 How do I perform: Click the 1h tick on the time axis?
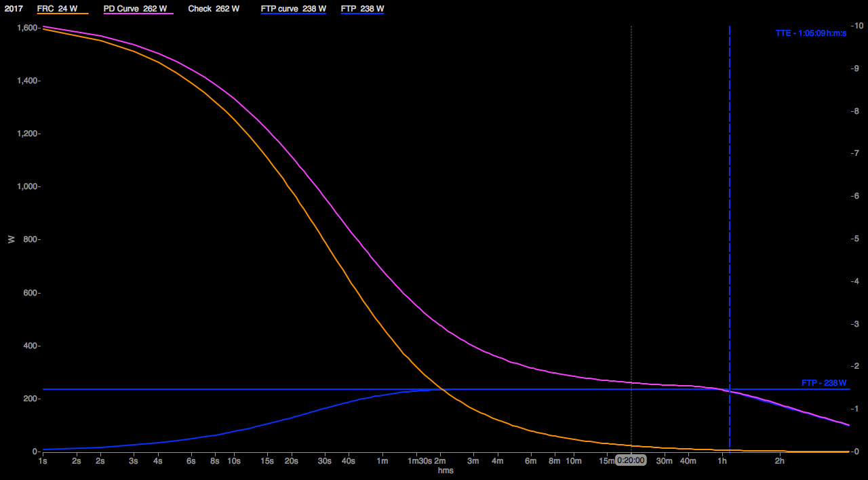(723, 461)
